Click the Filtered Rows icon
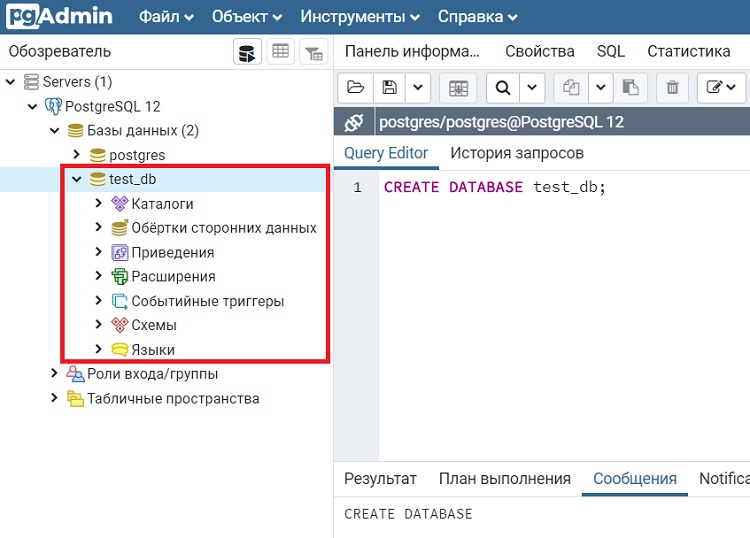 coord(312,52)
